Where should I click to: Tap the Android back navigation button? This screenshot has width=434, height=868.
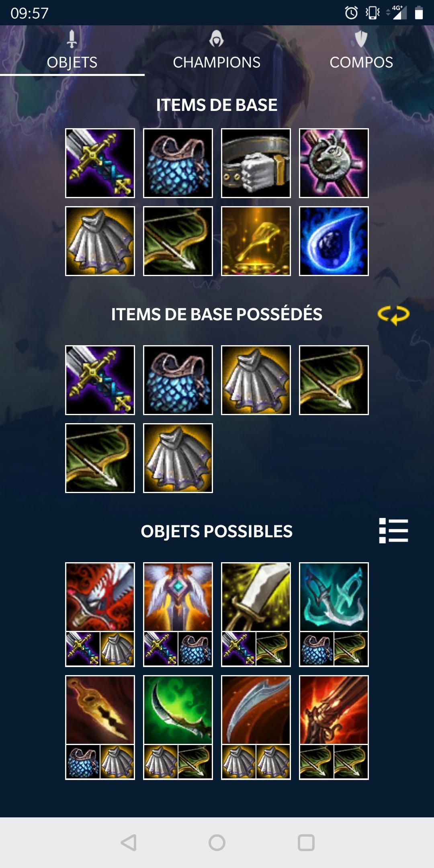pyautogui.click(x=129, y=843)
